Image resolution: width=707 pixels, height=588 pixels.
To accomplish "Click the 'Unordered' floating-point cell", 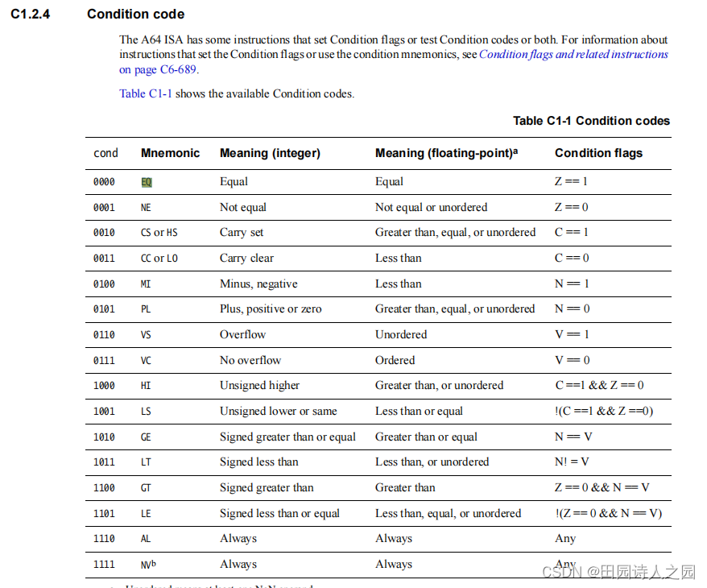I will click(401, 334).
